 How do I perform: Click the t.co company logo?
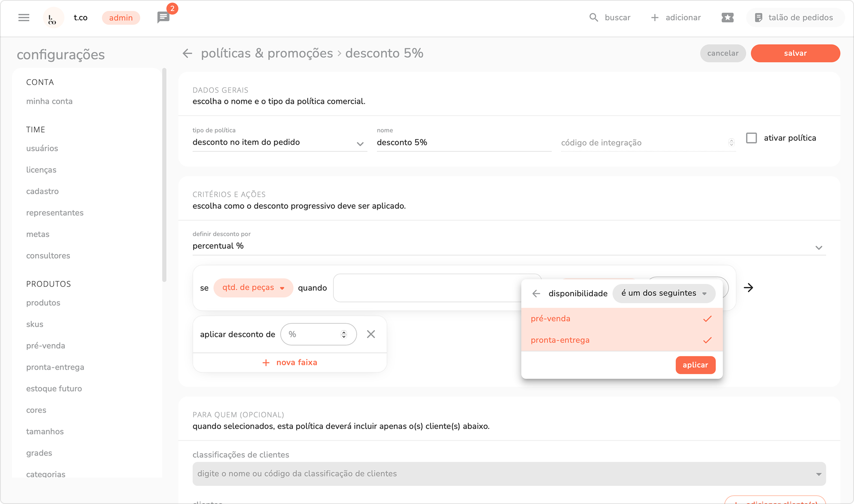click(53, 18)
